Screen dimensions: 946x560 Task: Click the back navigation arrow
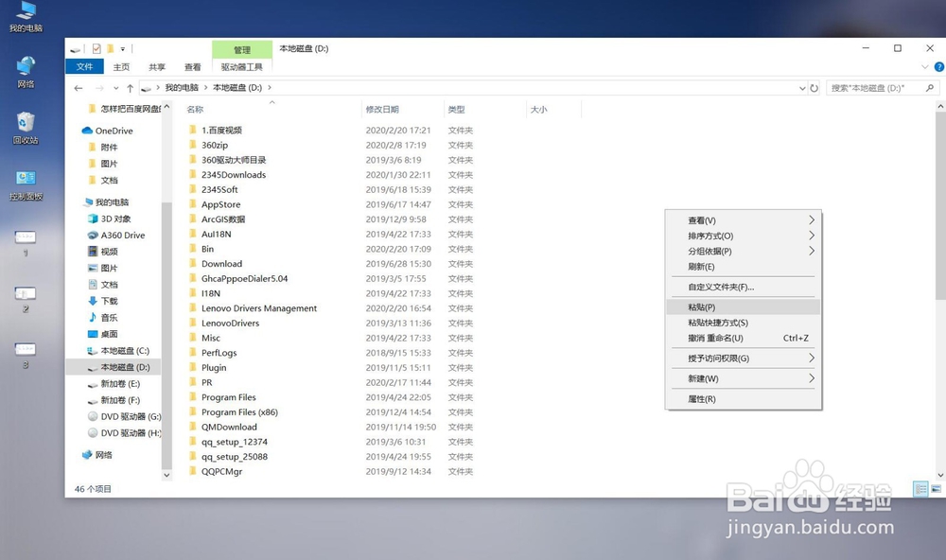[79, 87]
